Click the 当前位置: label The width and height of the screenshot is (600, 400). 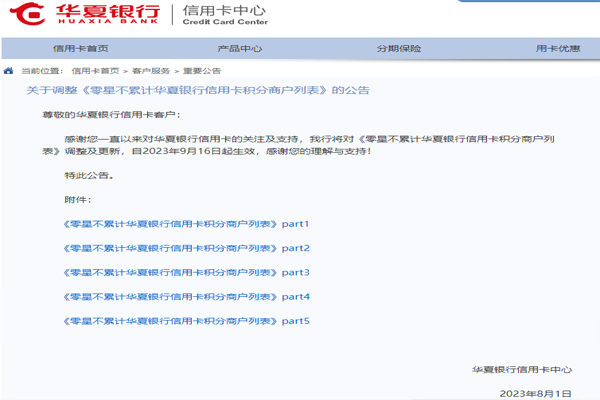(x=42, y=71)
